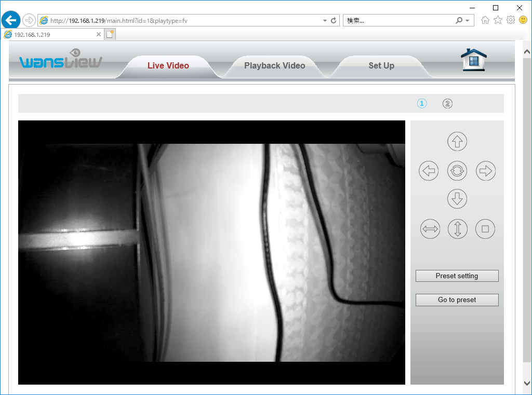
Task: Refresh the page in the address bar
Action: click(x=334, y=20)
